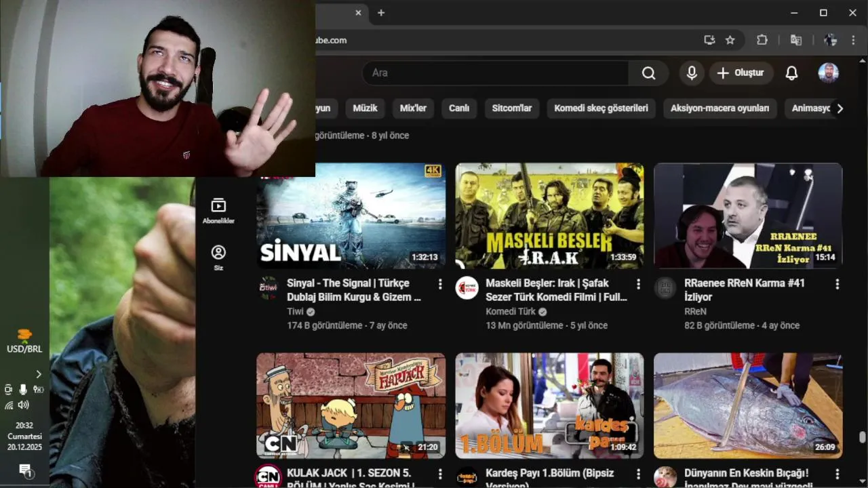Click the page vertical scrollbar thumb
868x488 pixels.
click(x=863, y=436)
